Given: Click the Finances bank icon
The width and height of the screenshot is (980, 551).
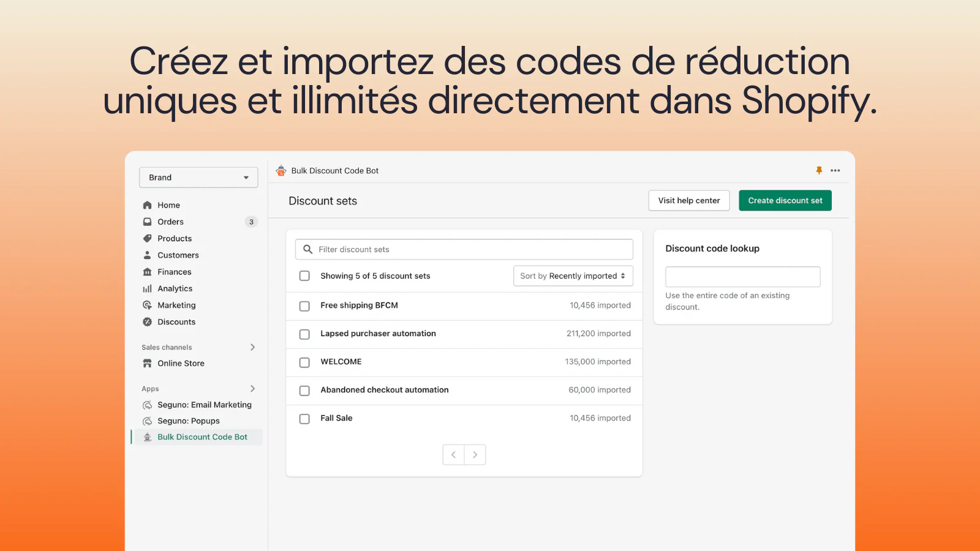Looking at the screenshot, I should click(x=147, y=272).
